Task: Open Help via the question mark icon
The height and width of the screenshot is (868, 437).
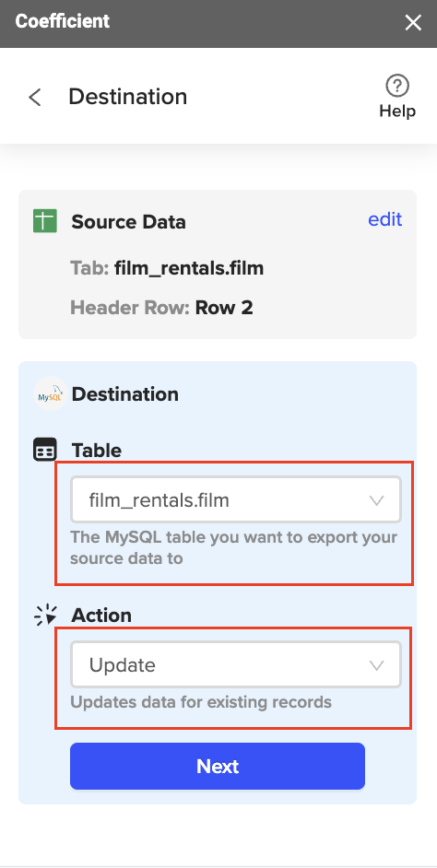Action: click(397, 86)
